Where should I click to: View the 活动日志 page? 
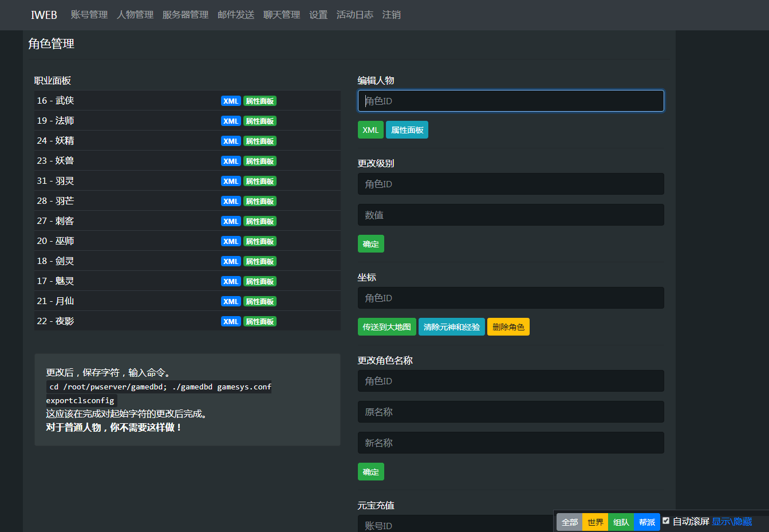coord(355,15)
